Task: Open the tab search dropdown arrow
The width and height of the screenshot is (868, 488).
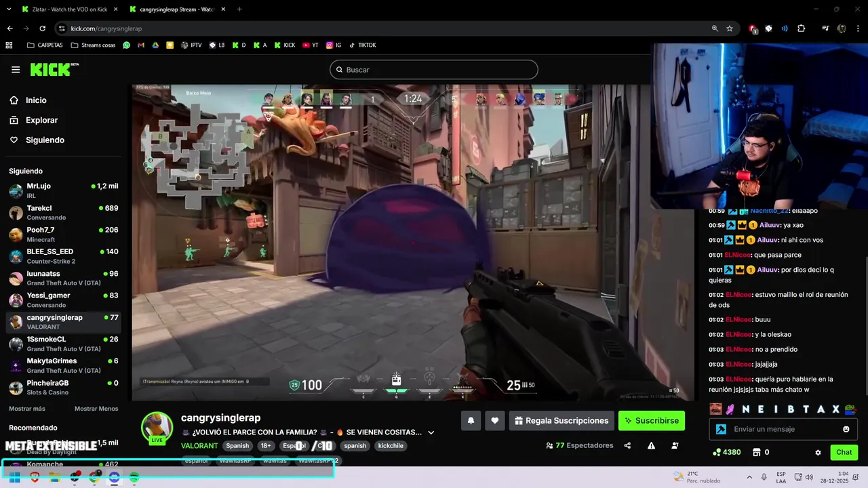Action: 9,9
